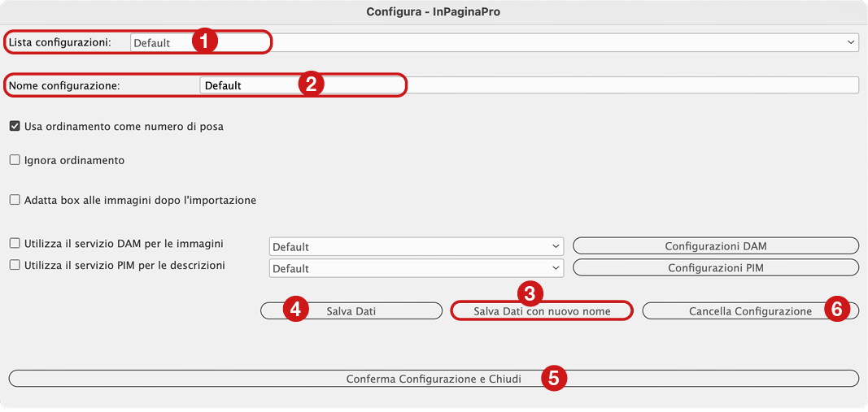Image resolution: width=868 pixels, height=412 pixels.
Task: Enable Utilizza il servizio DAM per le immagini
Action: click(x=15, y=243)
